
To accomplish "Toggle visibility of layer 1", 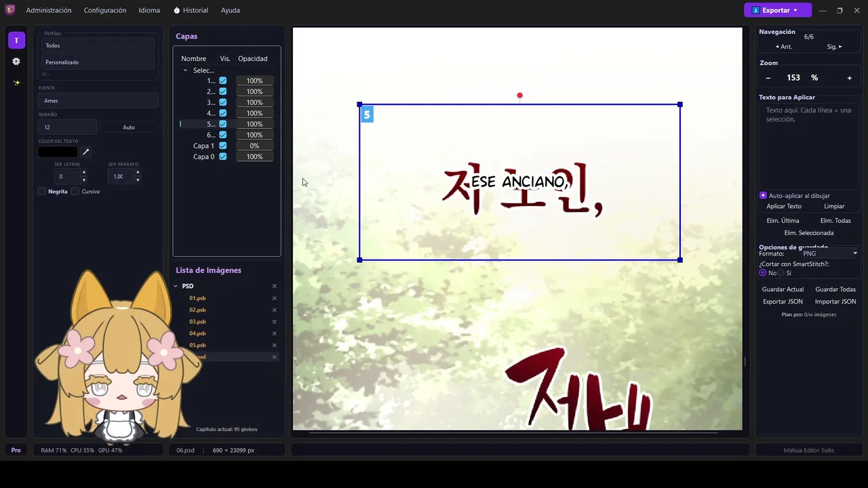I will tap(222, 81).
